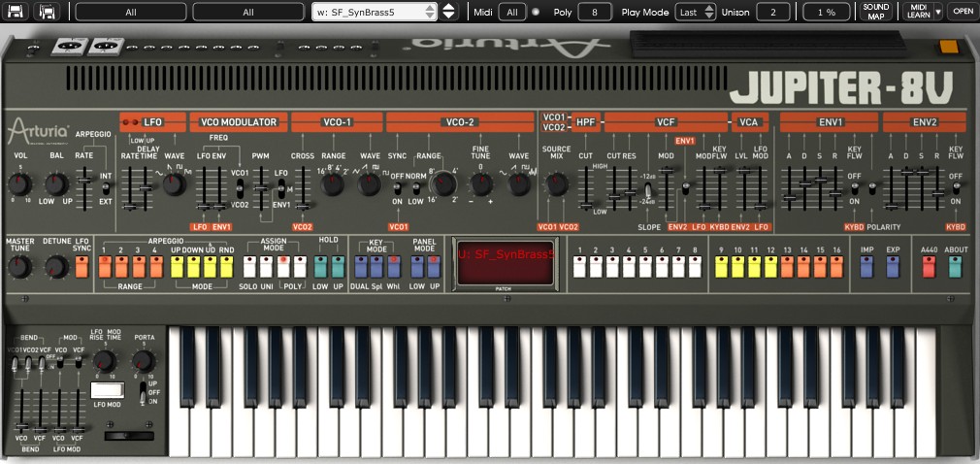Click the LFO DELAY TIME slider

tap(145, 187)
